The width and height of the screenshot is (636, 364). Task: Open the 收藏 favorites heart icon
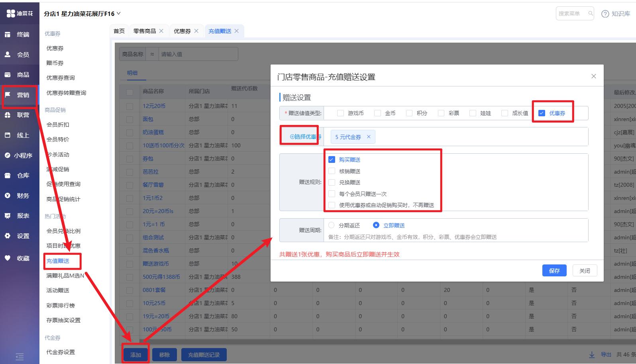tap(8, 258)
